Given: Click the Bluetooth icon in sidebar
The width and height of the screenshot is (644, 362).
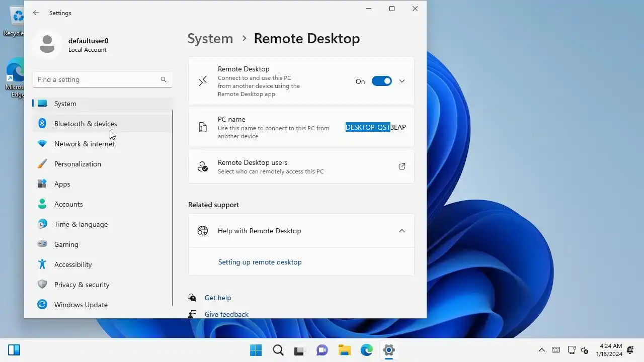Looking at the screenshot, I should pos(43,124).
